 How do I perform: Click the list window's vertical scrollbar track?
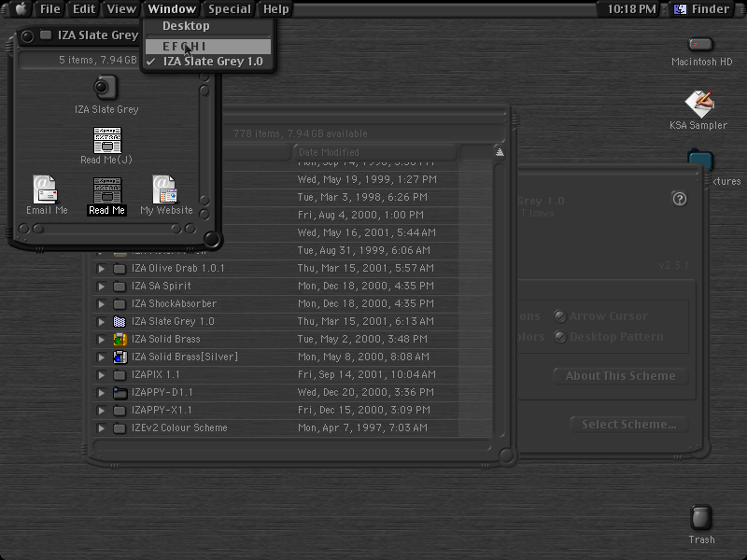point(500,299)
